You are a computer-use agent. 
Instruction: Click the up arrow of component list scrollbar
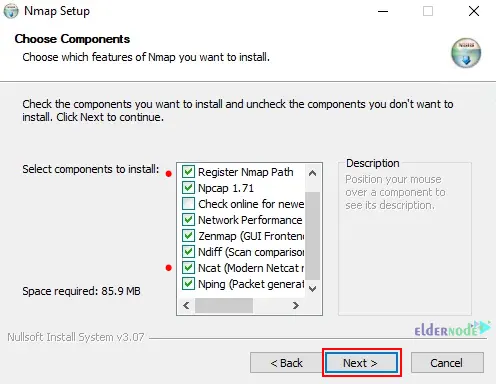[312, 173]
